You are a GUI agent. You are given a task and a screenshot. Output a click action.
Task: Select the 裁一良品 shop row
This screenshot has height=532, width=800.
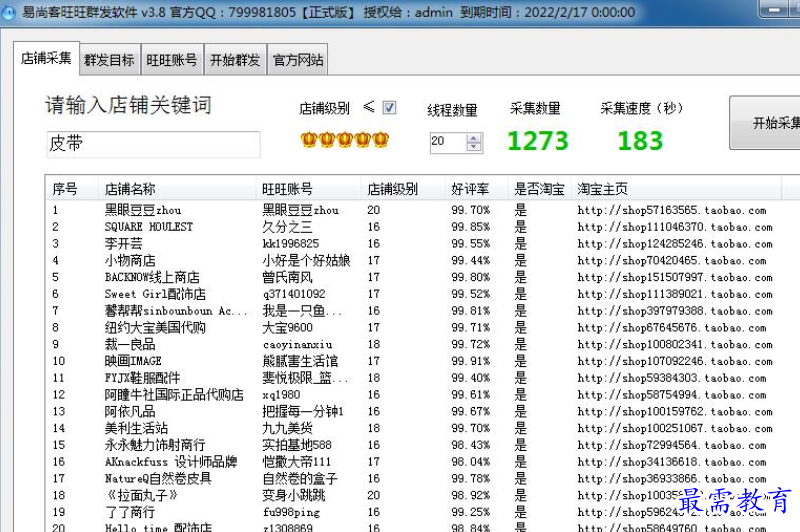click(130, 344)
